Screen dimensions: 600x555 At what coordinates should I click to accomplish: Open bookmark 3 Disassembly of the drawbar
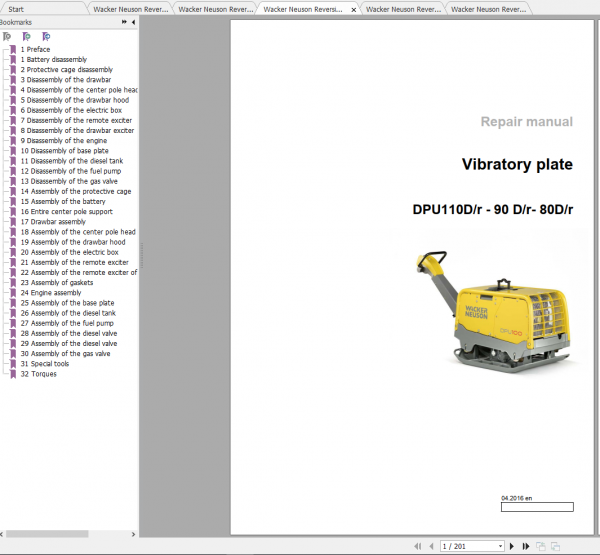coord(66,80)
